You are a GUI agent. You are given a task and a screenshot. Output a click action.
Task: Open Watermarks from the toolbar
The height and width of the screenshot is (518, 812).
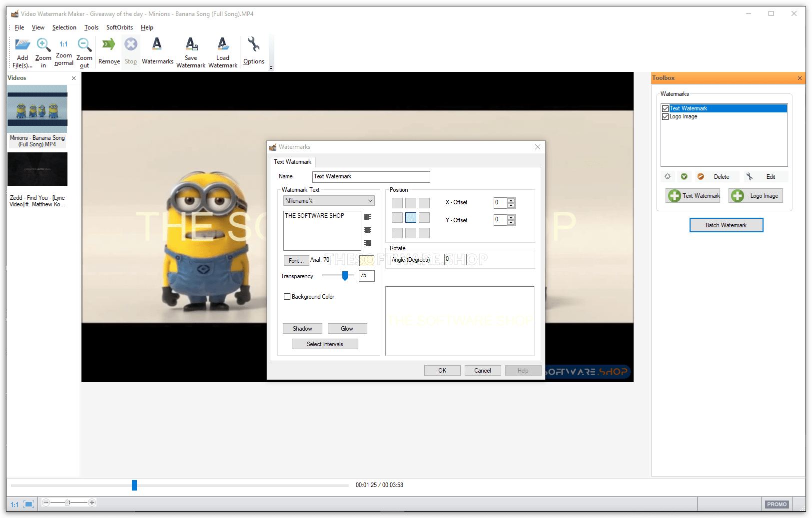pos(157,45)
